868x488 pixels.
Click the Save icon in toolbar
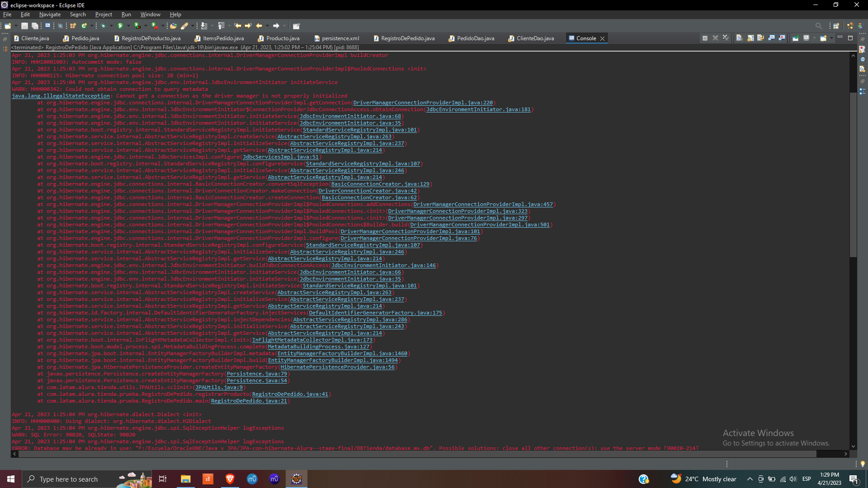24,26
